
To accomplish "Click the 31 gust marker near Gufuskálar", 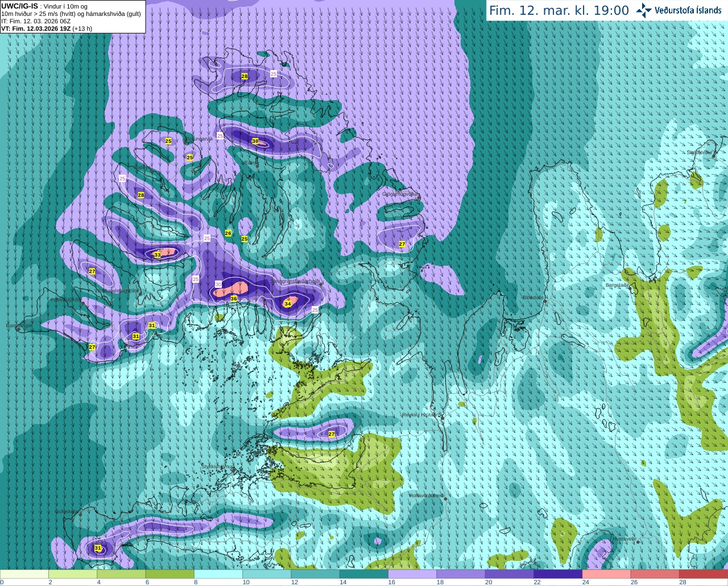I will [98, 548].
